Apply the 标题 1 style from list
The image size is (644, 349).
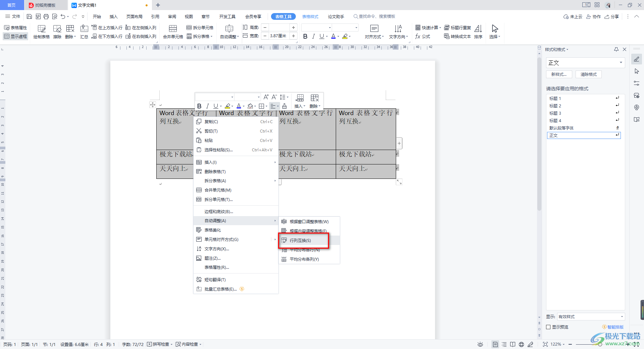(584, 98)
